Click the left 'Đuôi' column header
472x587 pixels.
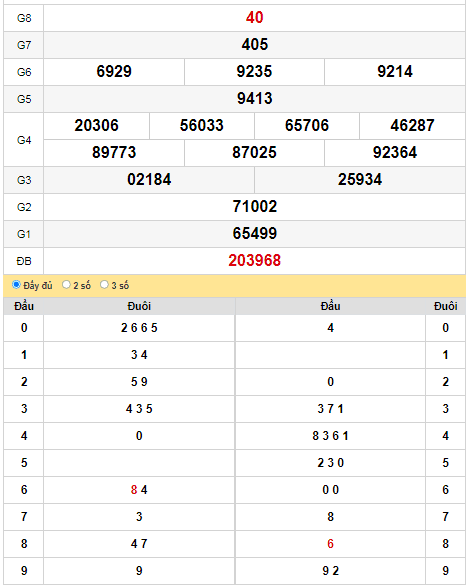(139, 306)
